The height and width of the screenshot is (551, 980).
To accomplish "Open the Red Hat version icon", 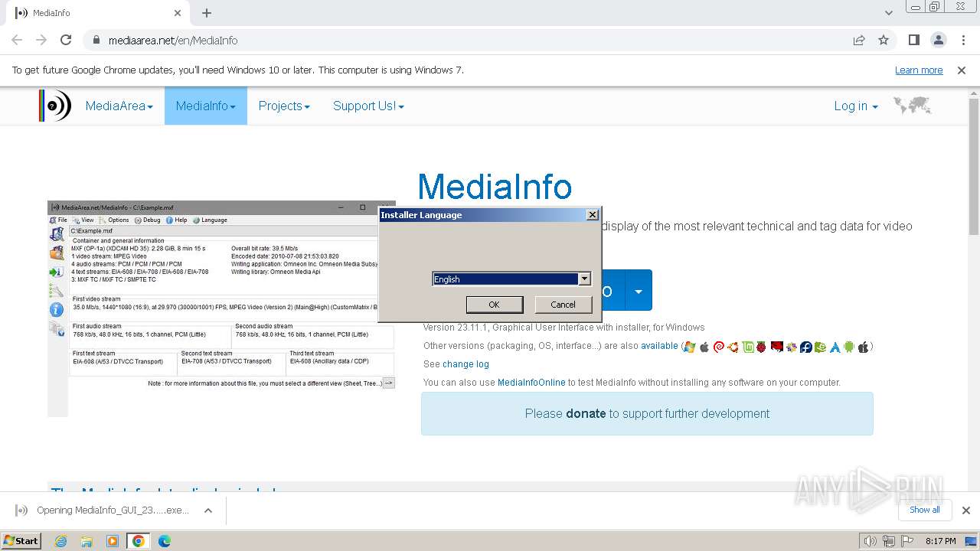I will click(x=777, y=347).
